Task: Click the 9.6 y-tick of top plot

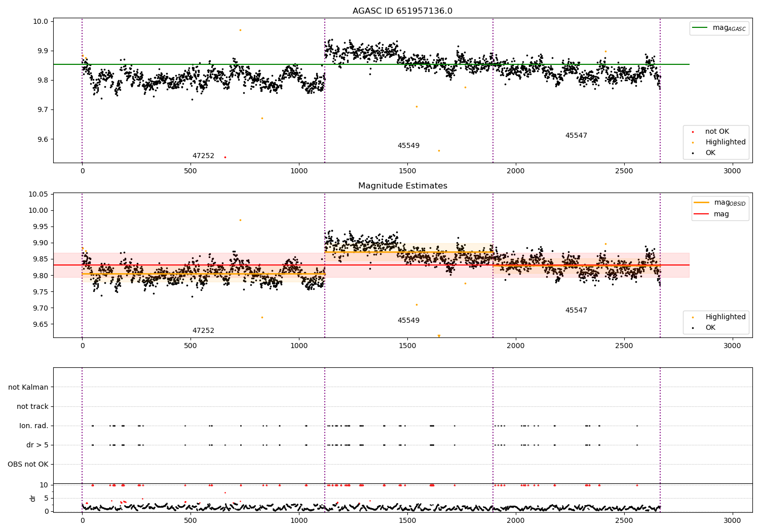Action: point(43,140)
